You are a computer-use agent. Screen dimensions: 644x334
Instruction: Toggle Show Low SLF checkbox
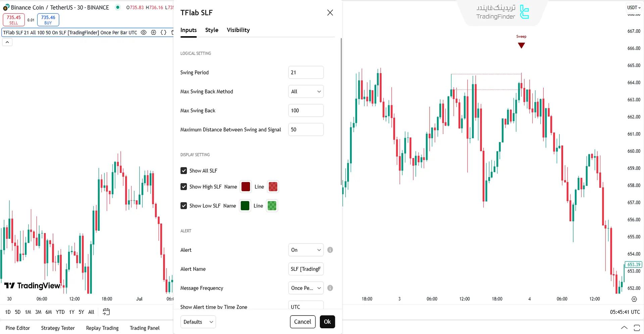184,206
